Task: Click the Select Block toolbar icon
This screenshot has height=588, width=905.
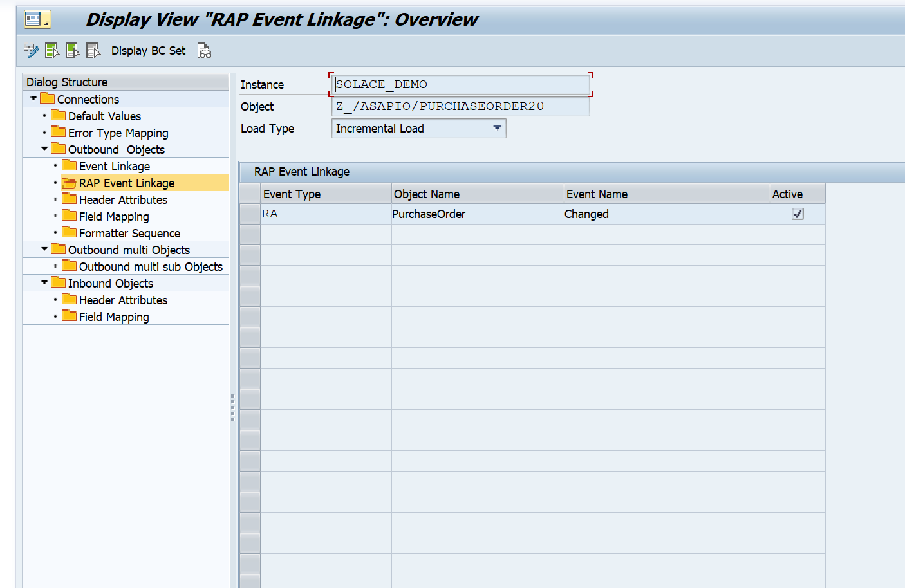Action: click(x=73, y=50)
